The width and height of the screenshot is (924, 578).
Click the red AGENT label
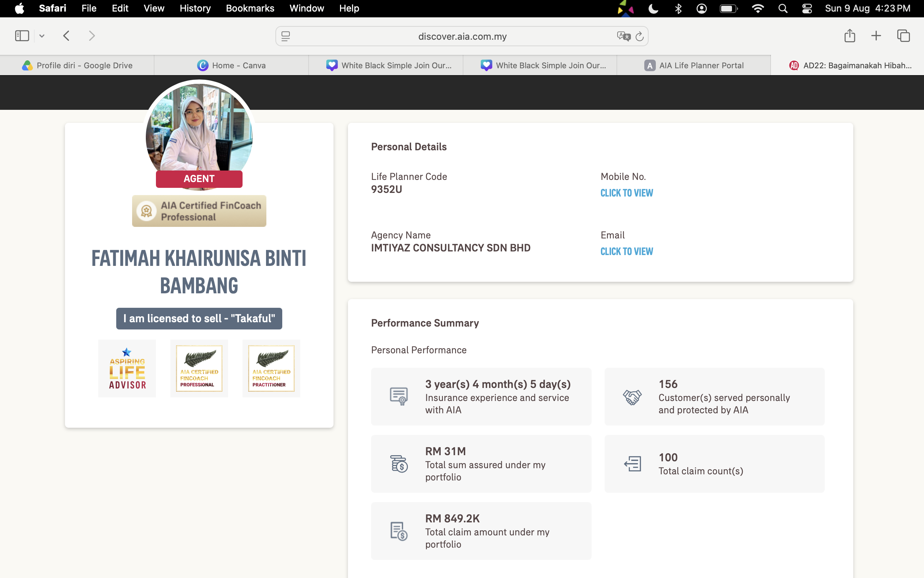tap(199, 179)
